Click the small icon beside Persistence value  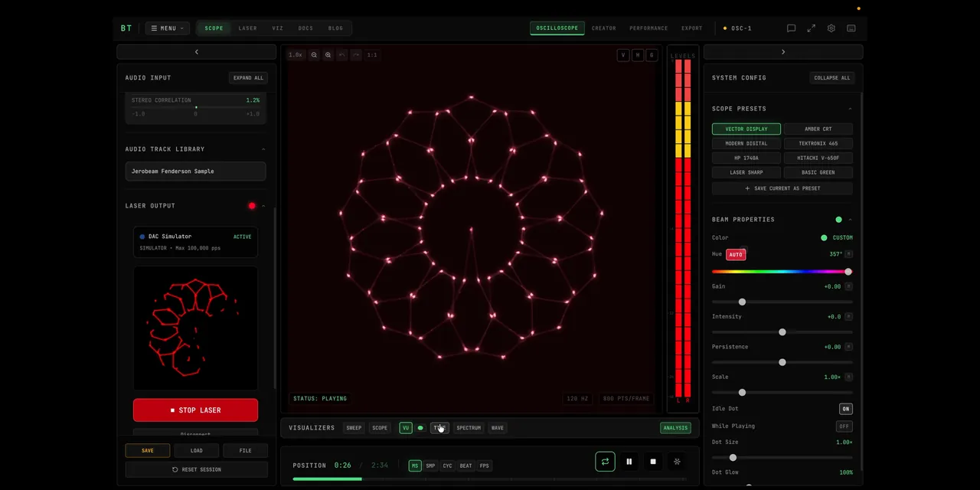tap(848, 347)
